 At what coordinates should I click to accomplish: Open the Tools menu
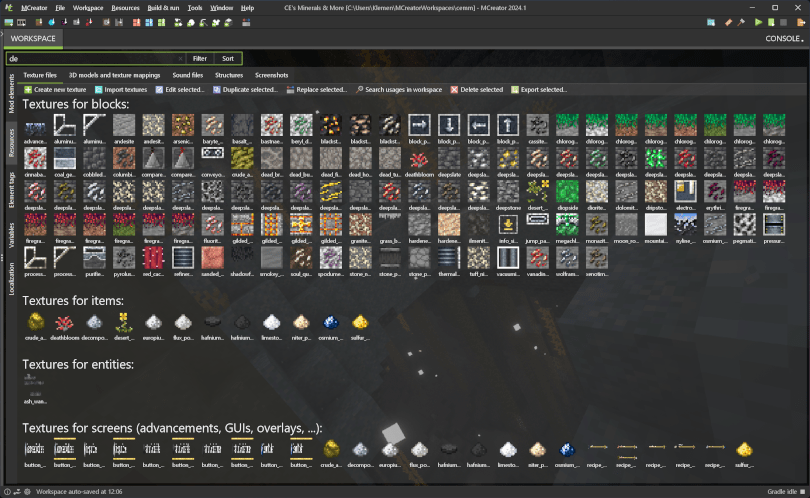[195, 8]
